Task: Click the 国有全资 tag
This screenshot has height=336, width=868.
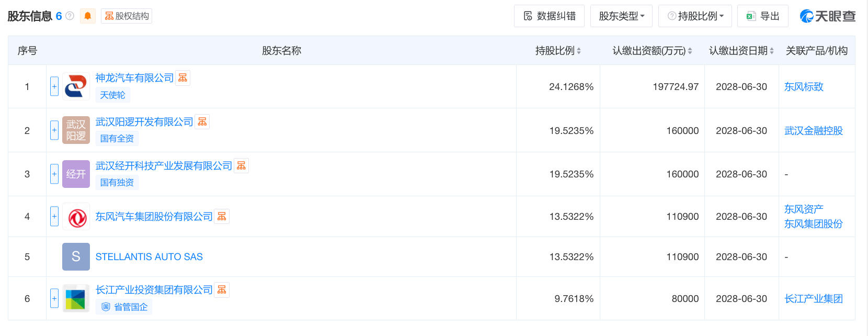Action: tap(117, 139)
